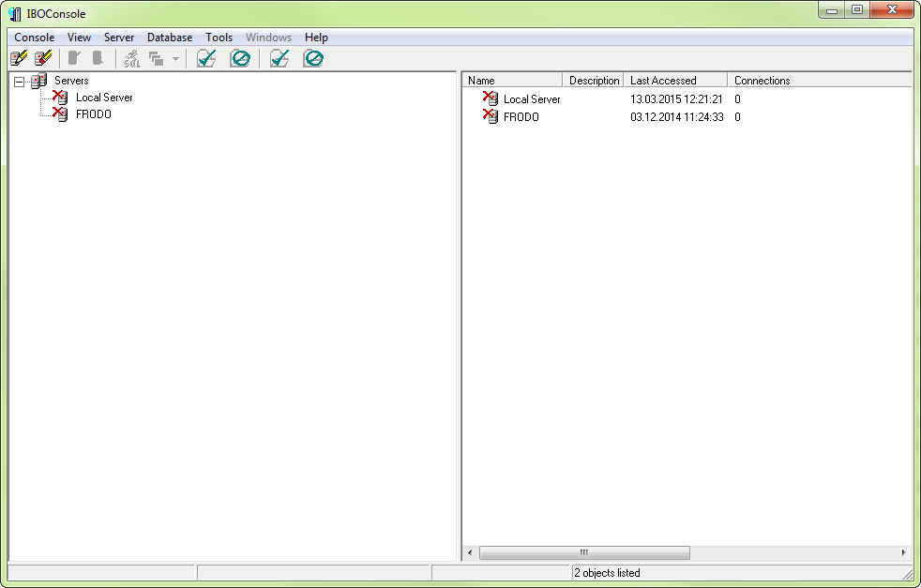Open the Database menu
The image size is (921, 588).
pyautogui.click(x=169, y=37)
